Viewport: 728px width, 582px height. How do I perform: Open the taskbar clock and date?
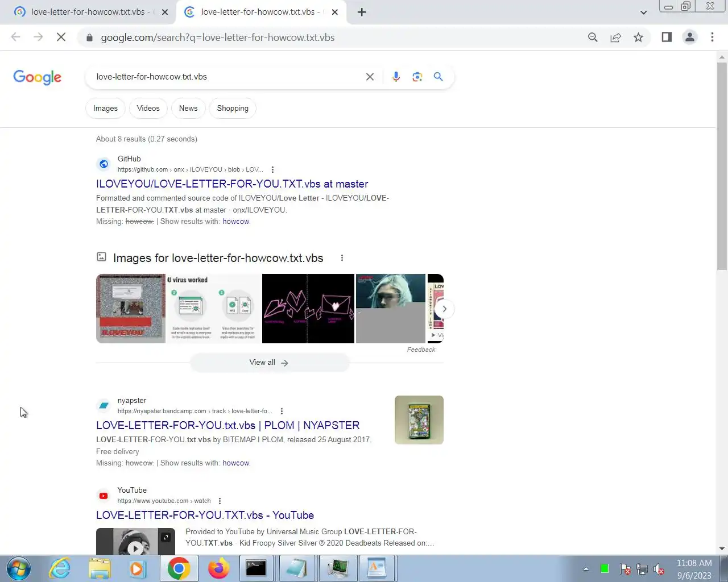pos(694,569)
